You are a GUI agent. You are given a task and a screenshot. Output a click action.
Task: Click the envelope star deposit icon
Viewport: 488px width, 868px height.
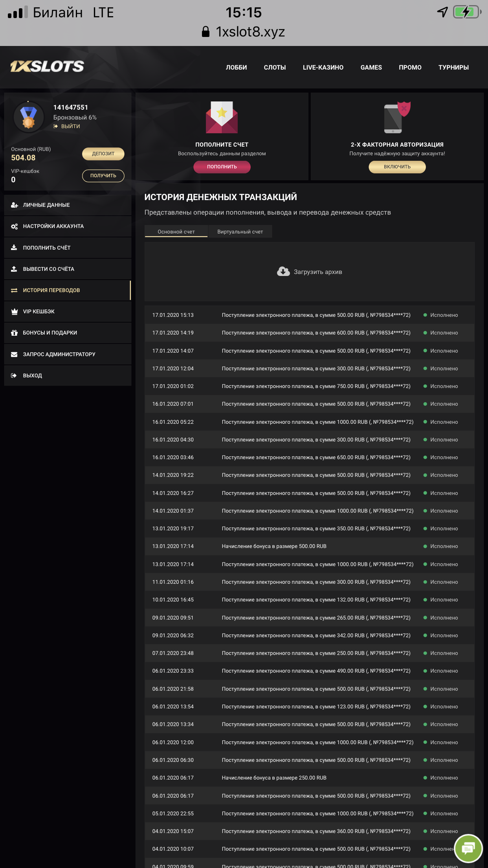pos(222,117)
